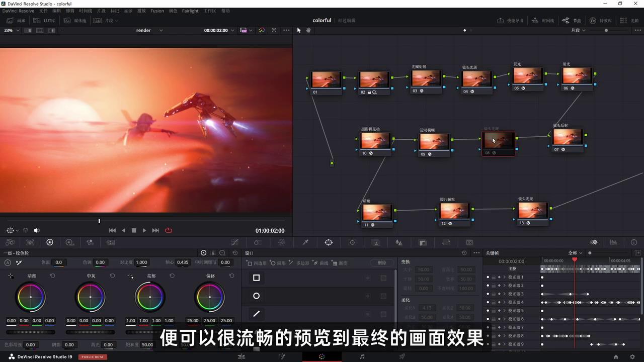Click the clip zoom slider beside 片段
Viewport: 644px width, 362px height.
(x=606, y=30)
